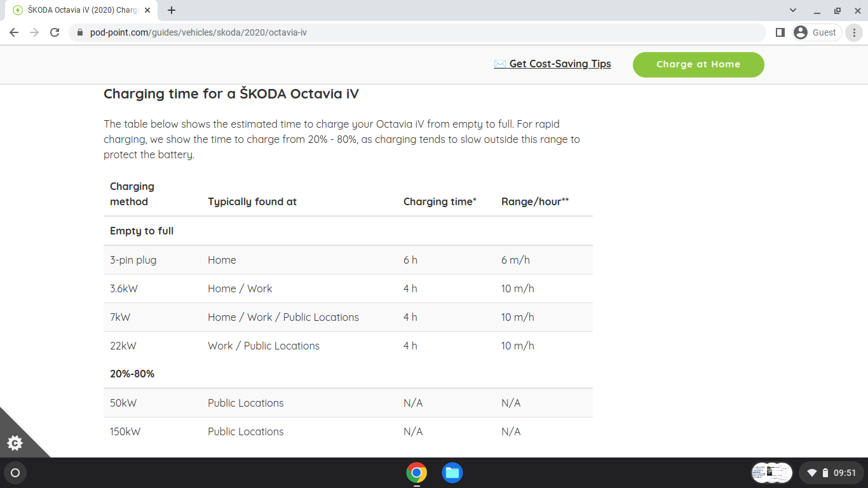This screenshot has height=488, width=868.
Task: Select the '50kW' charging method cell
Action: (x=124, y=403)
